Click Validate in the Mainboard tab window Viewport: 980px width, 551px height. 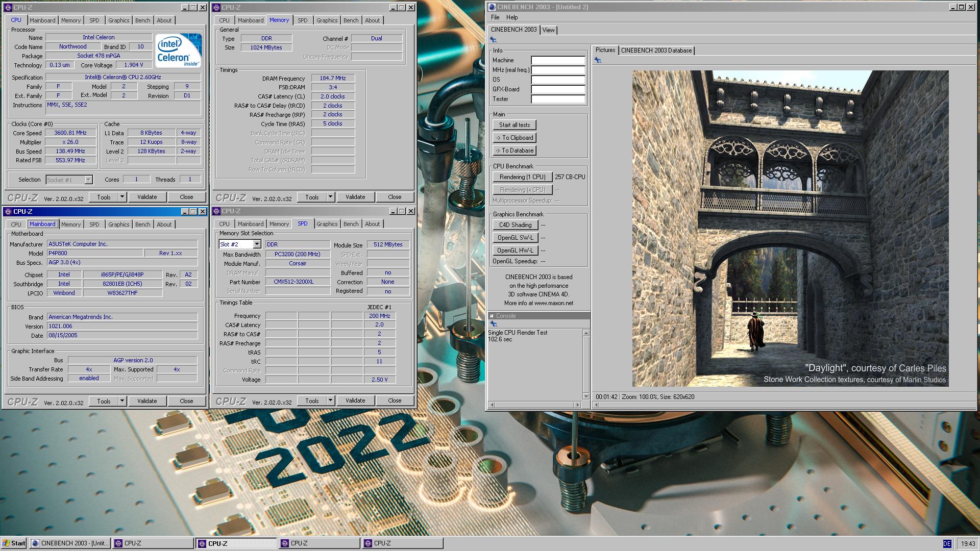147,401
